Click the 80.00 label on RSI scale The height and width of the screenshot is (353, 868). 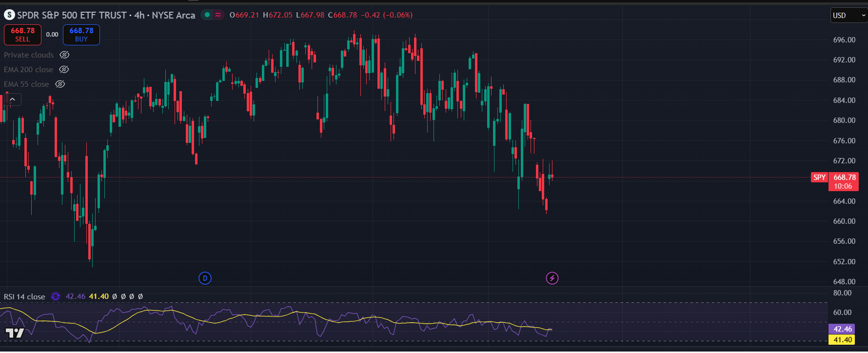[x=842, y=293]
